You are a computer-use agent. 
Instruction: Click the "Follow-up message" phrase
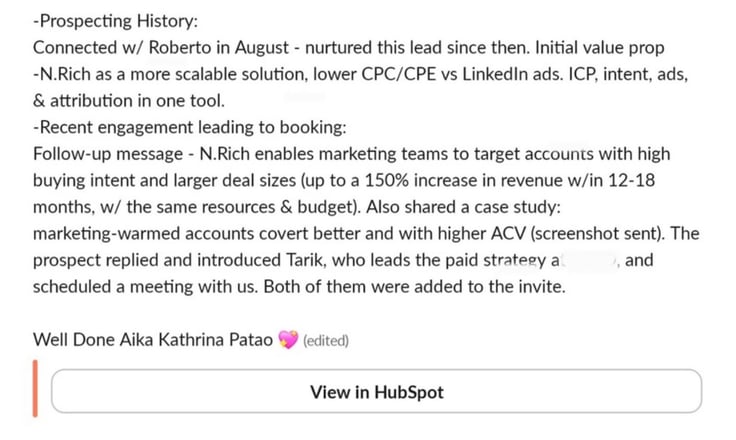point(108,154)
